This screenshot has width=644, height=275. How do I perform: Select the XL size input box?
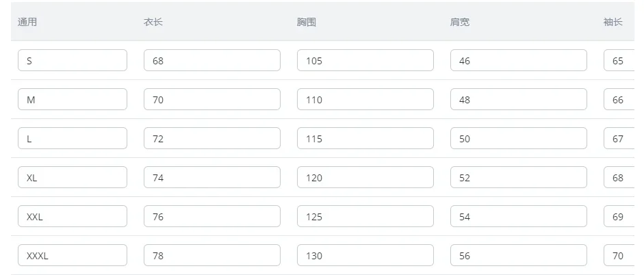point(73,177)
